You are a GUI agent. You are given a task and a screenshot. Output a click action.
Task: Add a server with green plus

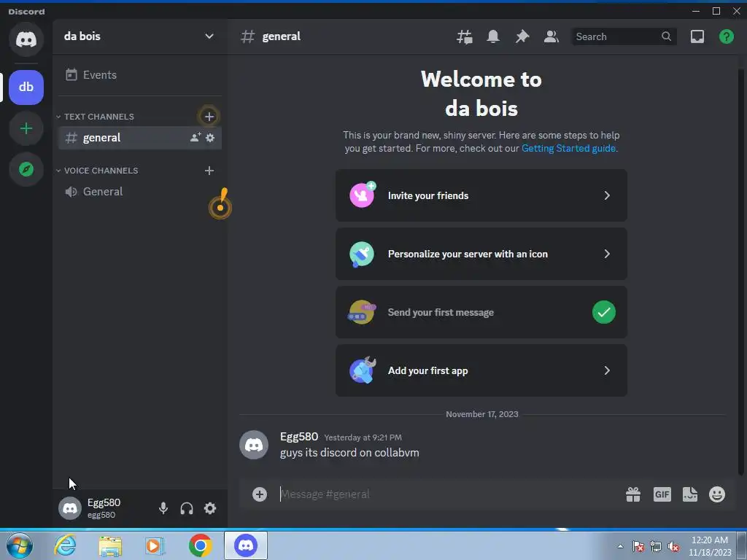(x=26, y=128)
